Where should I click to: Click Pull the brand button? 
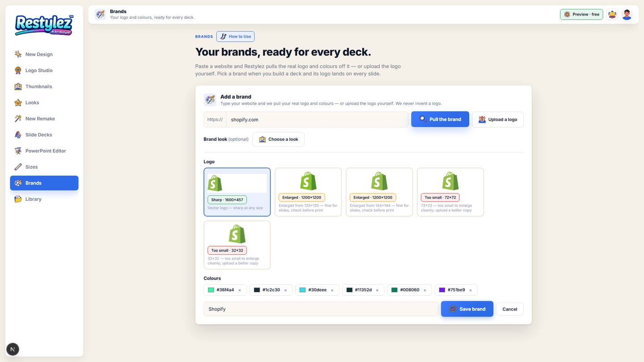click(440, 119)
